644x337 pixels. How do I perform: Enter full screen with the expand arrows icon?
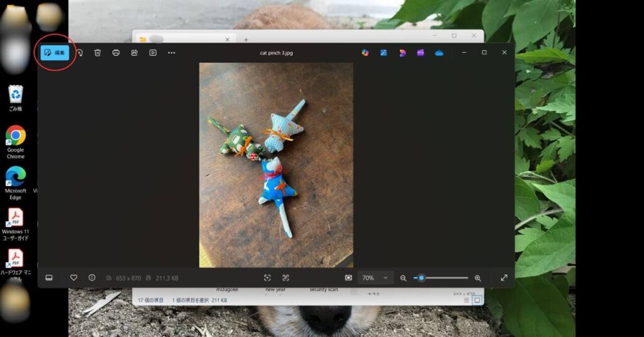point(504,278)
